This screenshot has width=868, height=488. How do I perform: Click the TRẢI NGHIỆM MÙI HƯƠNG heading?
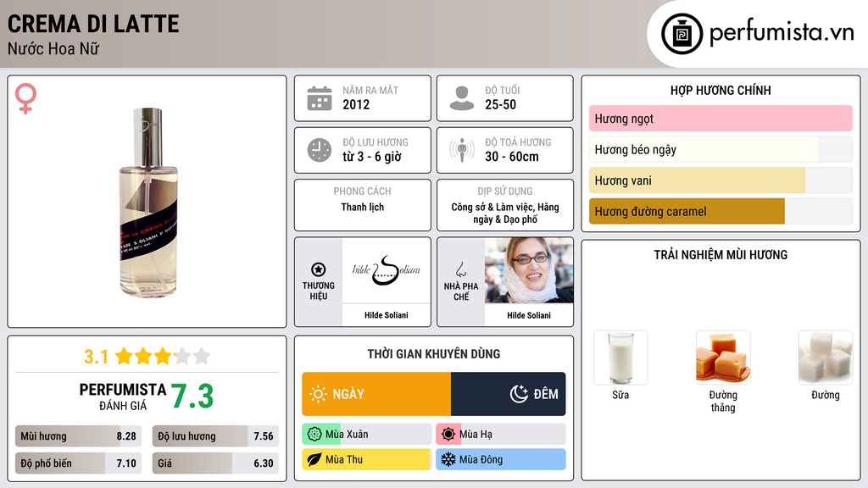pos(721,254)
